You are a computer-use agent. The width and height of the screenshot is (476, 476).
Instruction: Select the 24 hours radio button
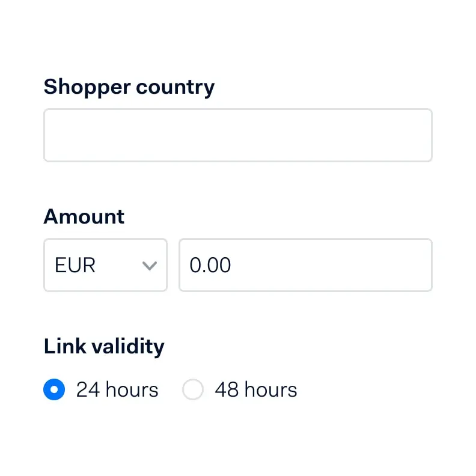(x=54, y=389)
